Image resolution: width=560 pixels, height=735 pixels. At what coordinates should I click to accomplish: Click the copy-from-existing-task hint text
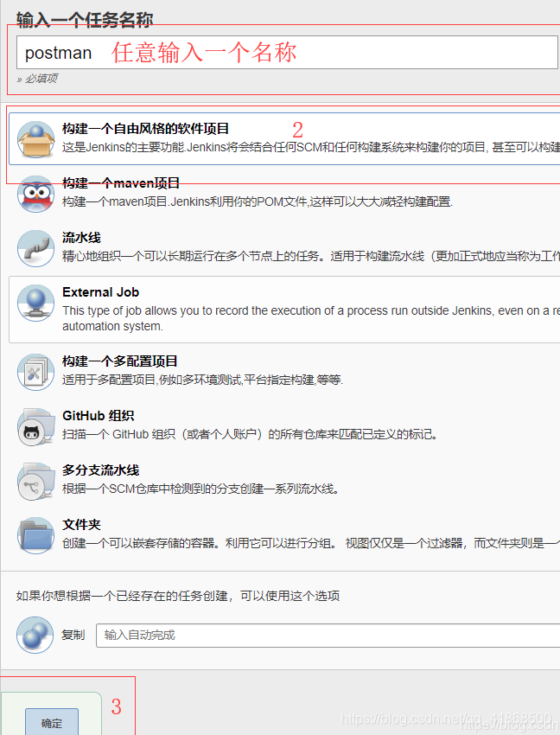tap(178, 596)
